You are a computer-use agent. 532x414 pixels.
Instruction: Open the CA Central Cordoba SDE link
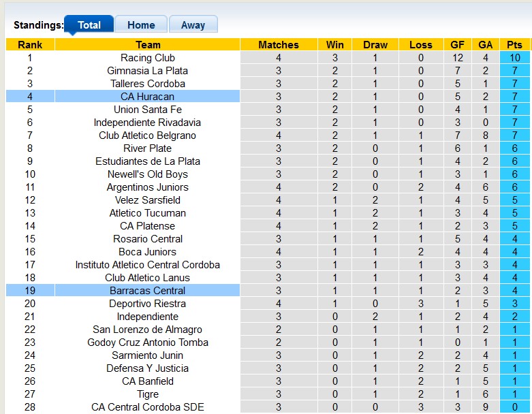click(x=147, y=407)
